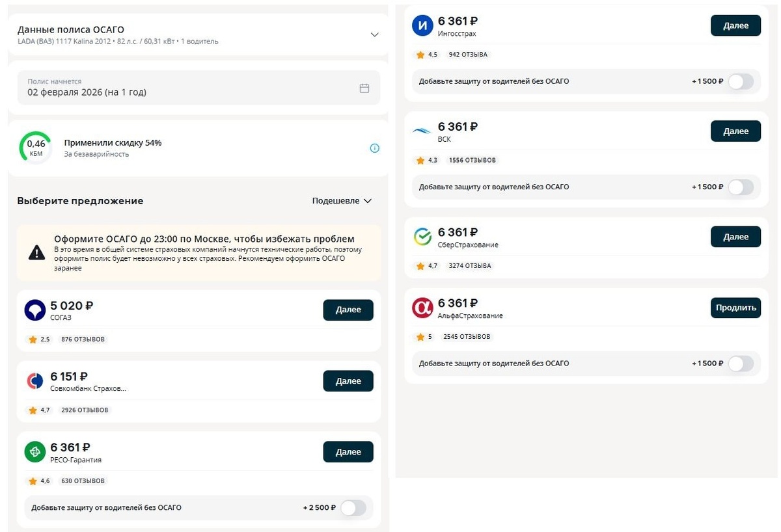Click the АльфаСтрахование logo
Screen dimensions: 781x532
coord(423,308)
